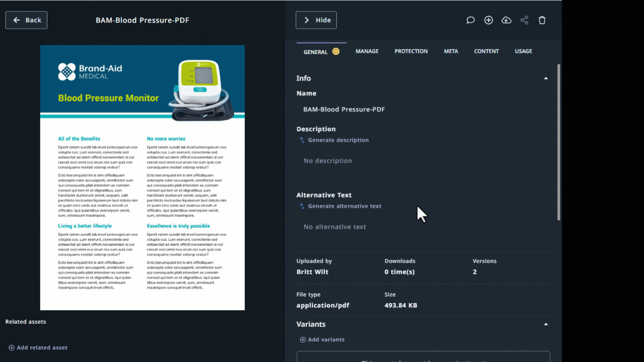The height and width of the screenshot is (362, 644).
Task: Go to the CONTENT tab
Action: [x=486, y=51]
